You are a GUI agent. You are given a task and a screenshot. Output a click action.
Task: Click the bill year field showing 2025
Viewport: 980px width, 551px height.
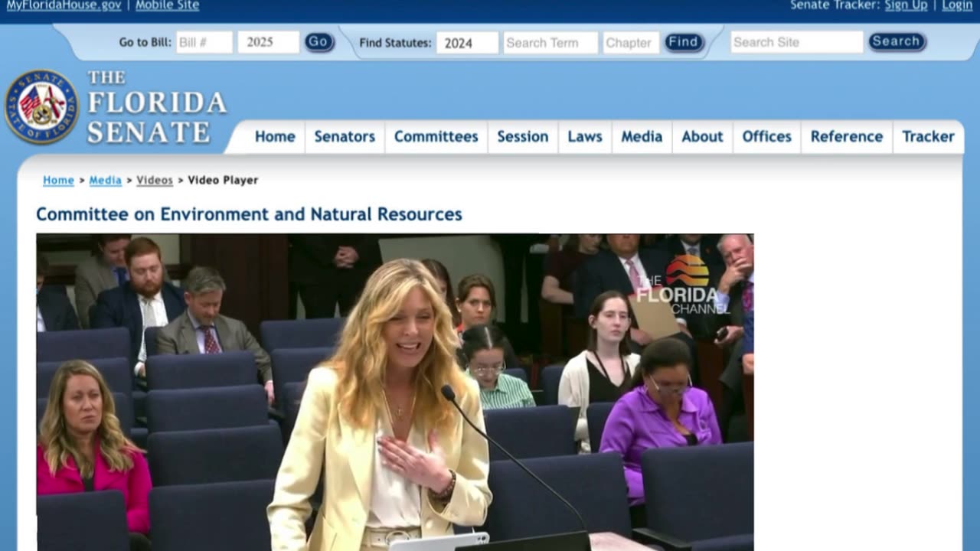(x=268, y=42)
